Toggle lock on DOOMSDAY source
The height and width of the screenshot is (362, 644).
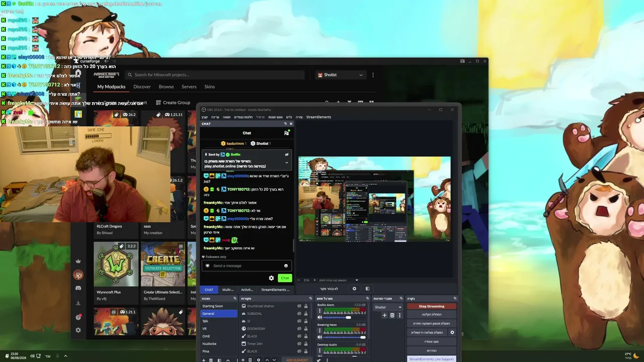[x=305, y=329]
